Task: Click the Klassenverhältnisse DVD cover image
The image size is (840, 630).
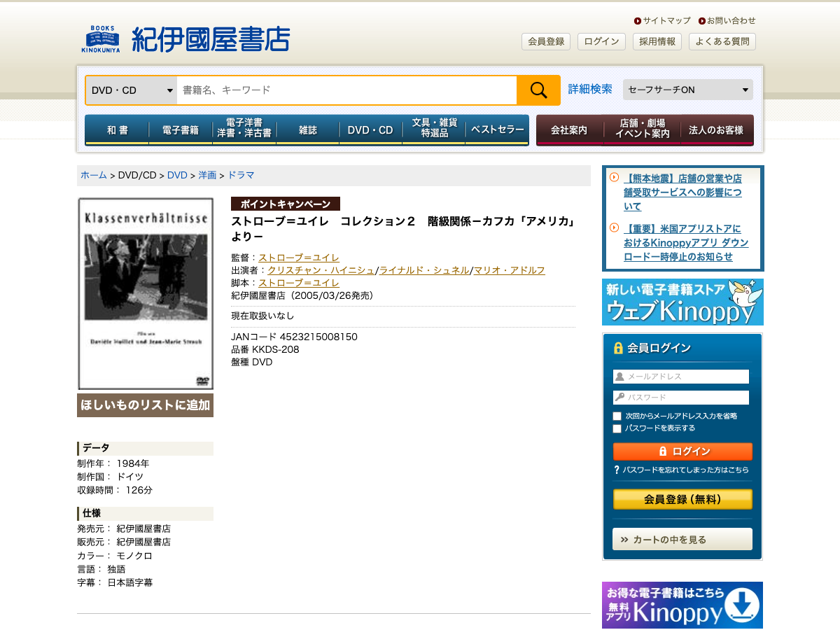Action: click(146, 294)
